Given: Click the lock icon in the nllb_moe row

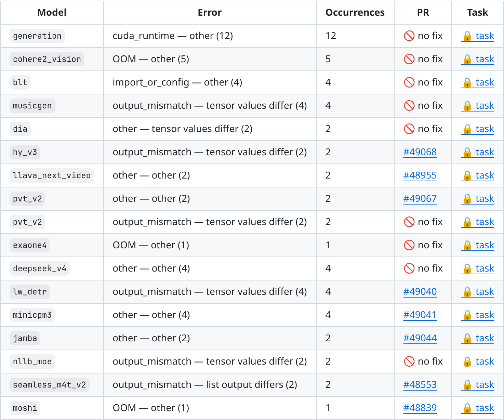Looking at the screenshot, I should pos(467,362).
